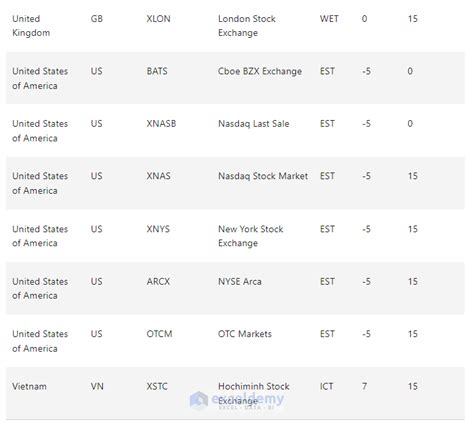Click the ExcelDemy watermark logo icon
474x422 pixels.
[199, 400]
